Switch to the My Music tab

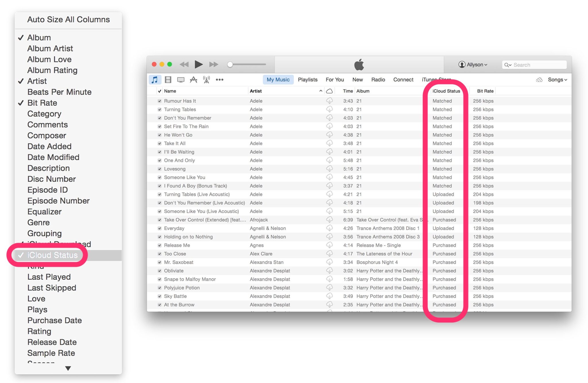tap(278, 79)
